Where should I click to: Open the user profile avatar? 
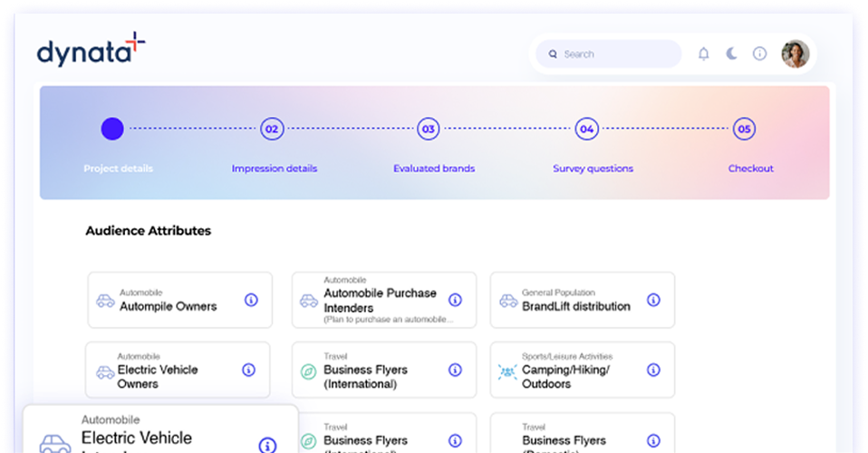point(795,53)
